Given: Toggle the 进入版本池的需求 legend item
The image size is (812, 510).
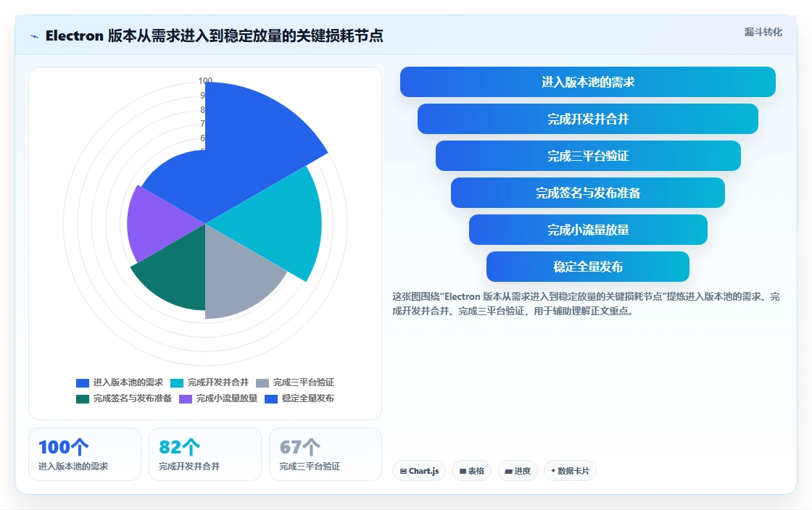Looking at the screenshot, I should [119, 382].
